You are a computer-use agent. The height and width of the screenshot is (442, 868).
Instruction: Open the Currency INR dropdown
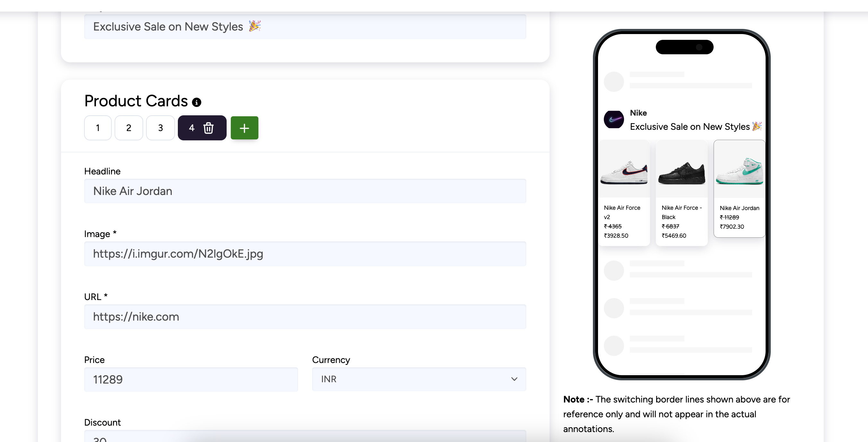[419, 379]
